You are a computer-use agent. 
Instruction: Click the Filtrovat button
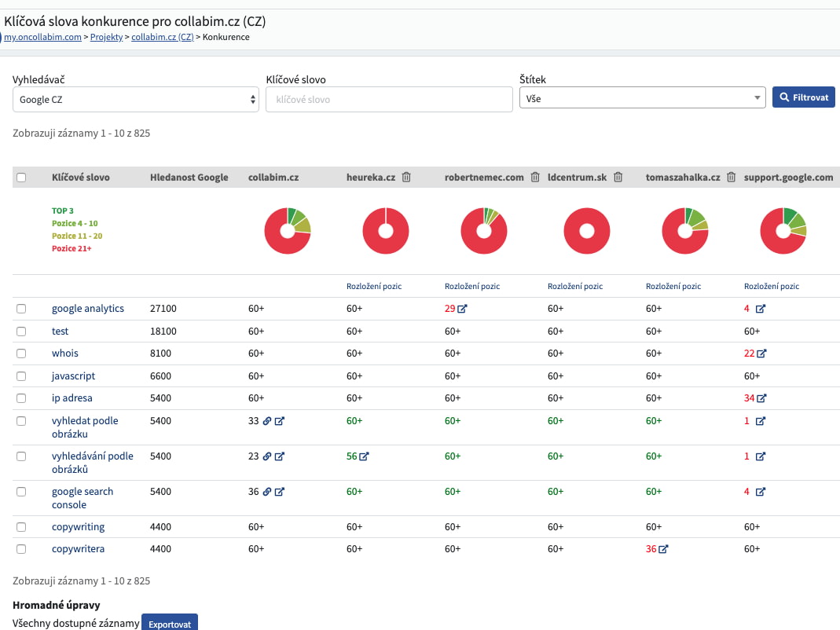(x=804, y=97)
